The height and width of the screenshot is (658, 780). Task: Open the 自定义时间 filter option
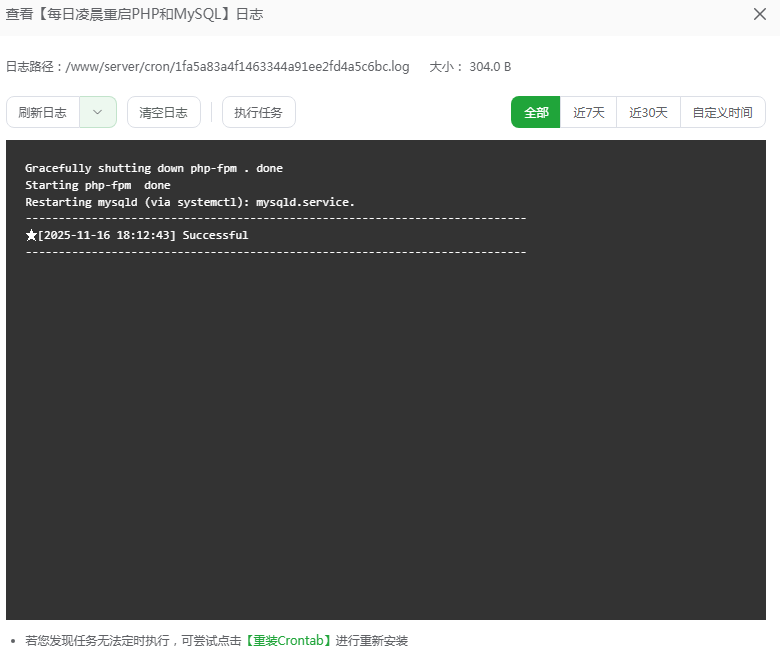(722, 113)
